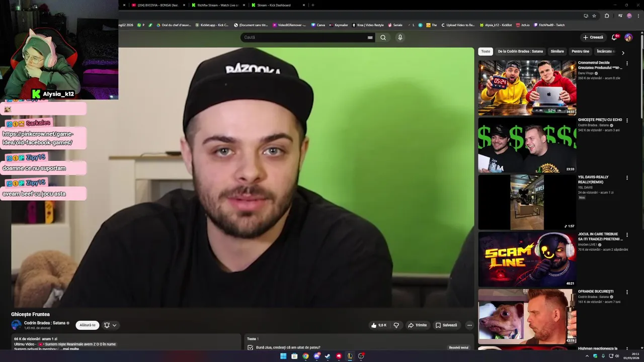Like the video with thumbs-up button
The height and width of the screenshot is (362, 644).
(379, 325)
